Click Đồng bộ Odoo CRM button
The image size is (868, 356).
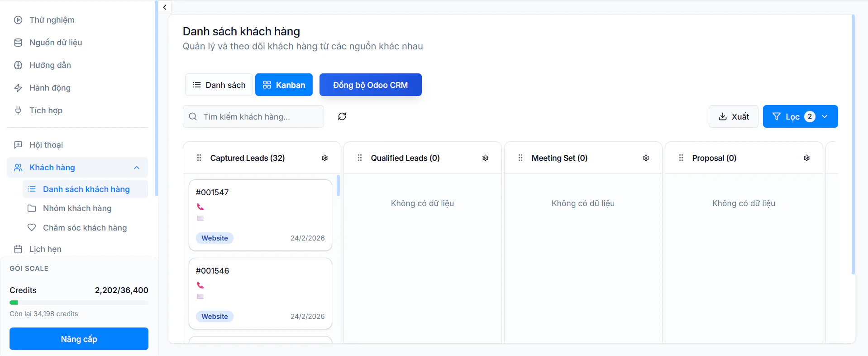click(370, 85)
